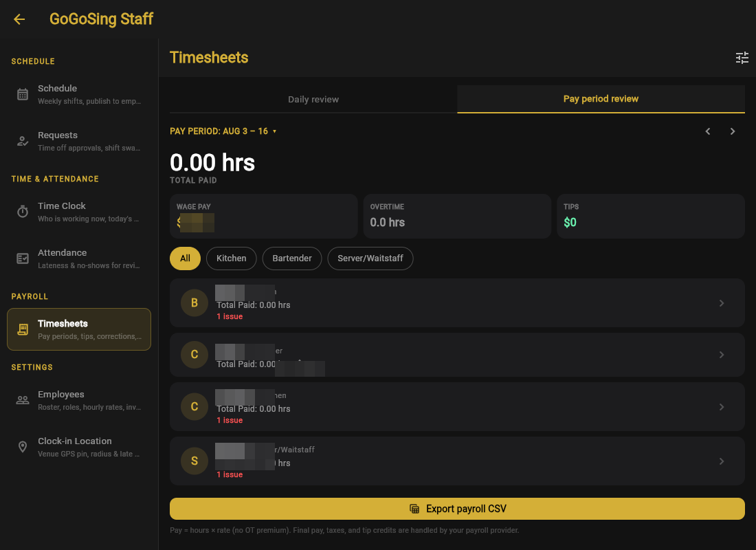Viewport: 756px width, 550px height.
Task: Click "1 issue" on Server/Waitstaff row
Action: [x=230, y=475]
